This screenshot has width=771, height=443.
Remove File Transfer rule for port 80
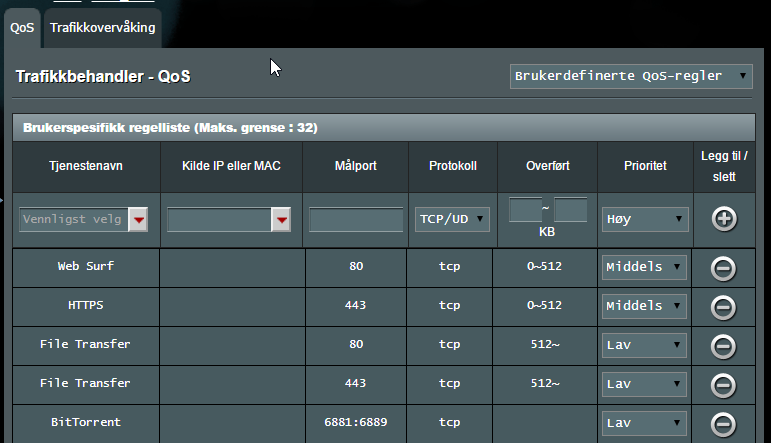point(723,346)
